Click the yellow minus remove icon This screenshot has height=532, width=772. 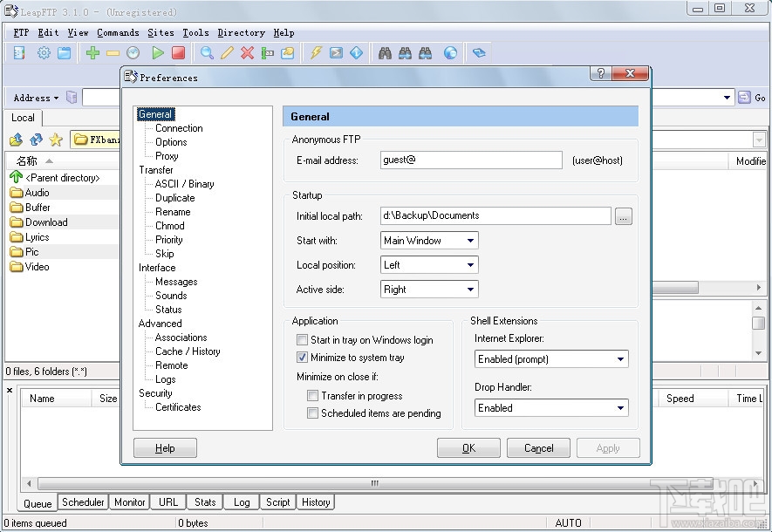[113, 53]
